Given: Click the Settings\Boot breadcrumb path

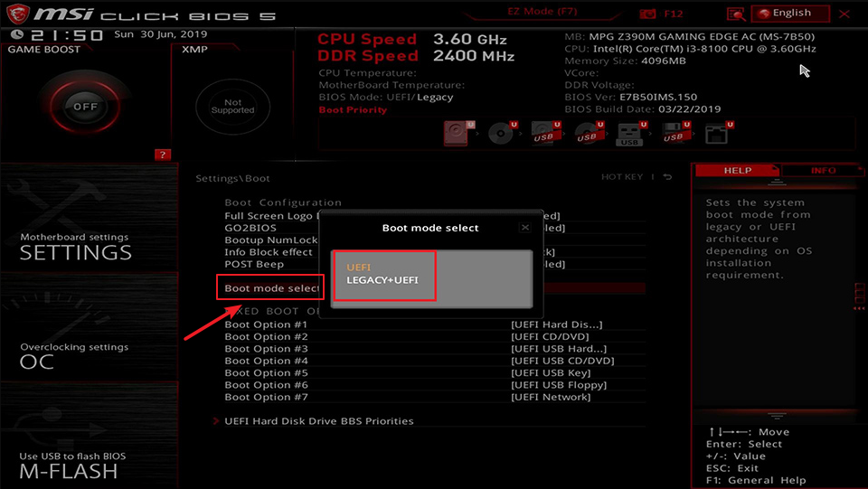Looking at the screenshot, I should pyautogui.click(x=232, y=179).
